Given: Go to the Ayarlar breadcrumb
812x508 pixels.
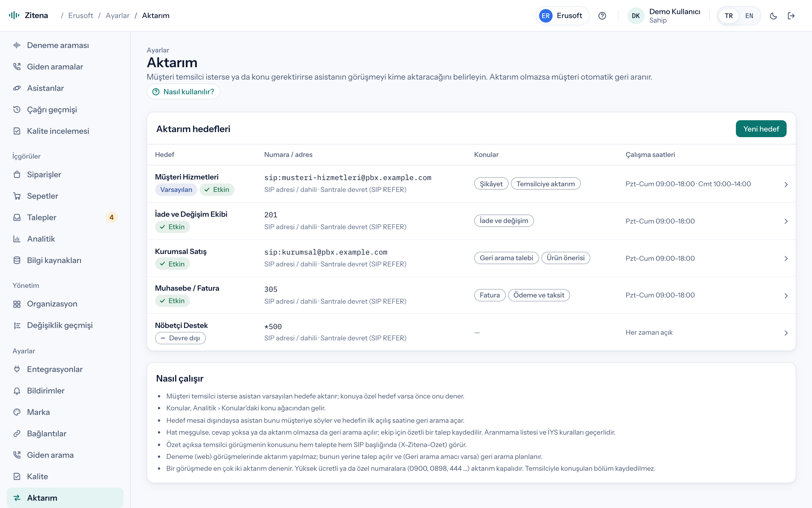Looking at the screenshot, I should (118, 16).
